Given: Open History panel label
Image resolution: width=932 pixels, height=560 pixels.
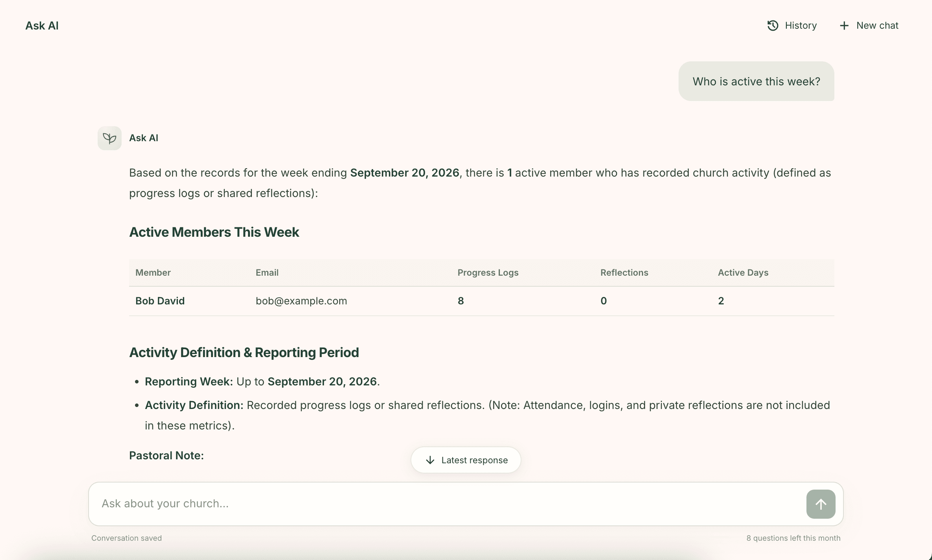Looking at the screenshot, I should pyautogui.click(x=801, y=26).
